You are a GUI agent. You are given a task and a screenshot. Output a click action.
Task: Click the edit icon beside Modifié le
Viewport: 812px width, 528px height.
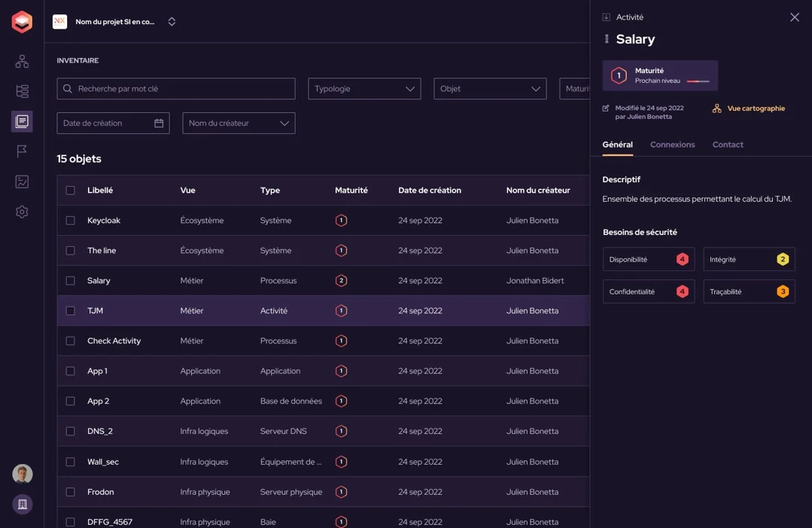click(x=606, y=108)
